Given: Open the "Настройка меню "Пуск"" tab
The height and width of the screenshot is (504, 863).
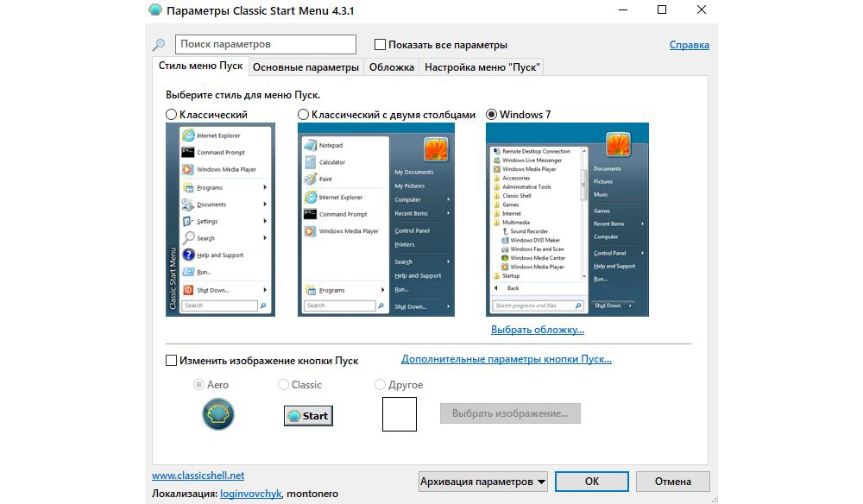Looking at the screenshot, I should [x=482, y=67].
